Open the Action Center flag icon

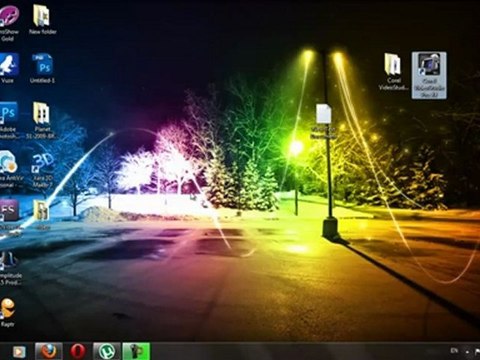point(477,351)
